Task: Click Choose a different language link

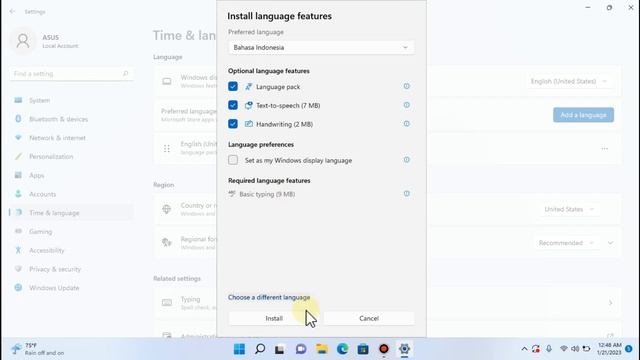Action: 269,297
